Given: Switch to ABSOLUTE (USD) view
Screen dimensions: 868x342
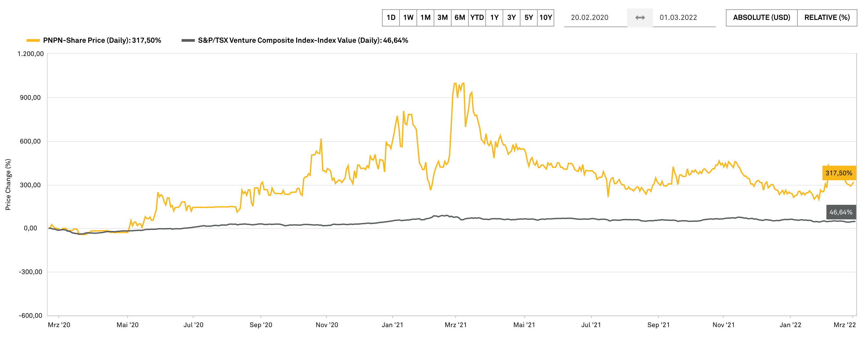Looking at the screenshot, I should [761, 18].
